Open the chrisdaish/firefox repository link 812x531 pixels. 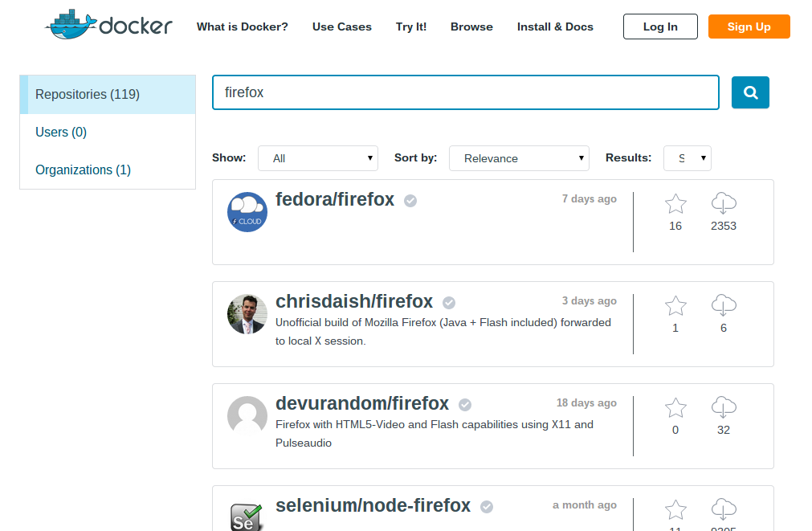point(353,301)
